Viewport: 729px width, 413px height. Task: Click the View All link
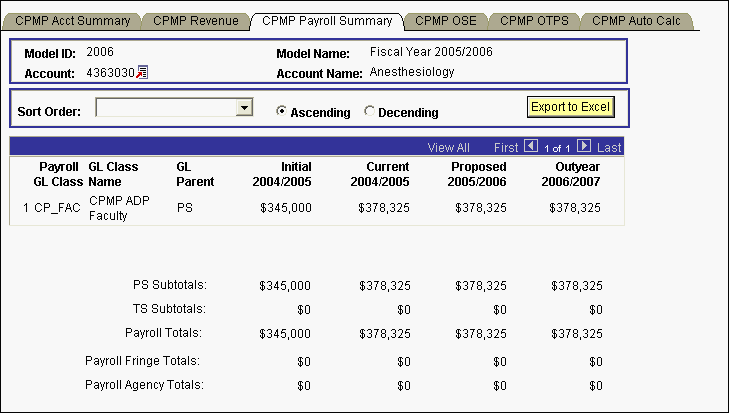click(448, 147)
